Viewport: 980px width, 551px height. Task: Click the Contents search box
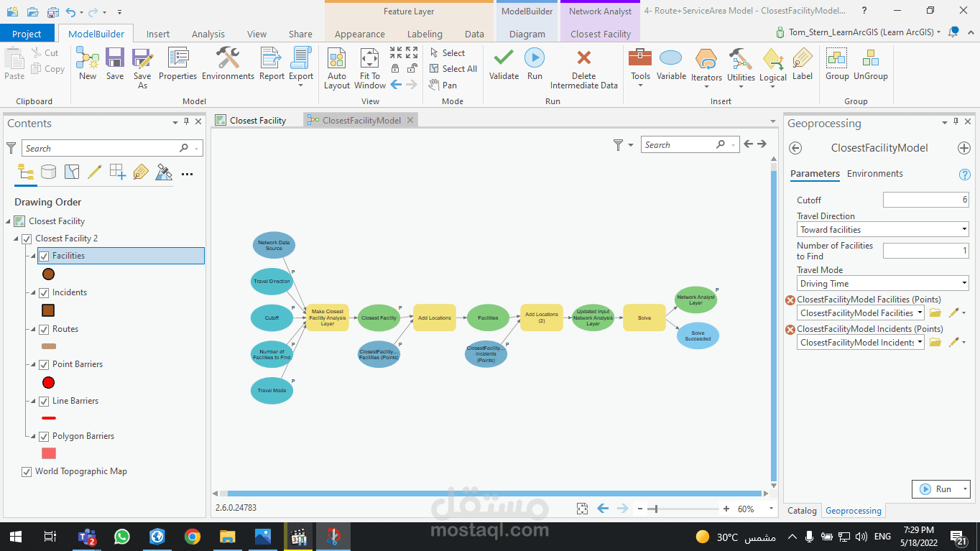[113, 148]
